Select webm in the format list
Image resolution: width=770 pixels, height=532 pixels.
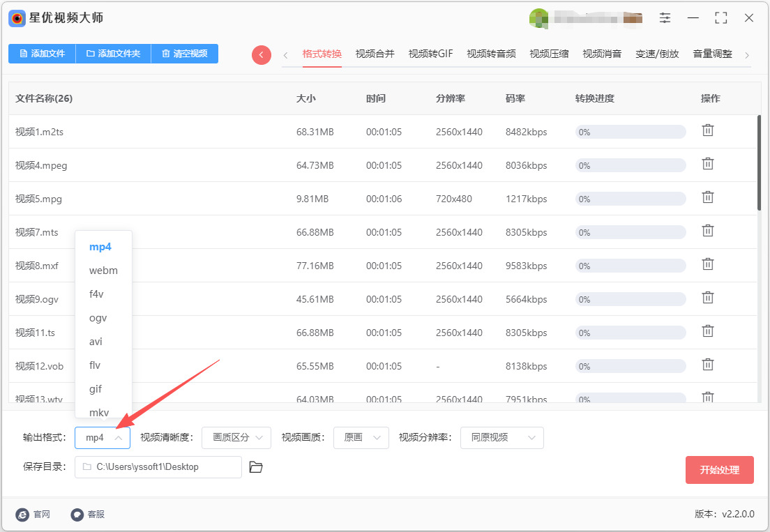[103, 271]
